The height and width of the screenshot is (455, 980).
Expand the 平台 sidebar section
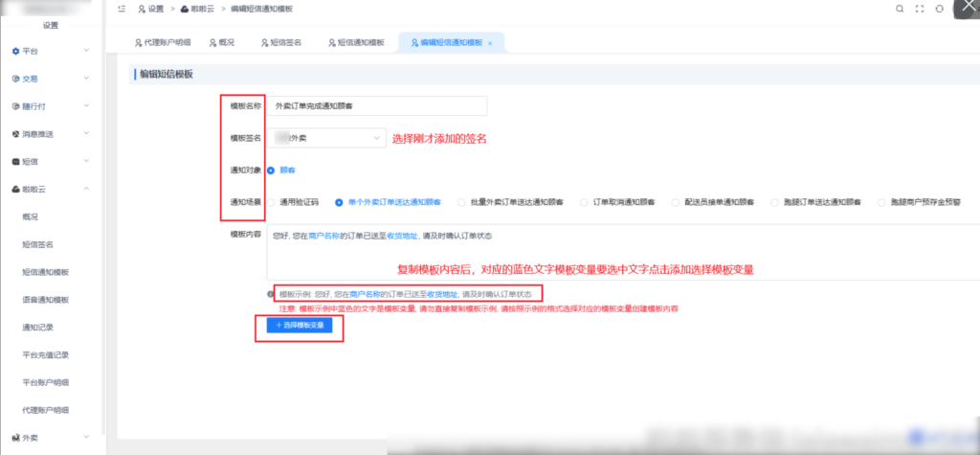click(x=86, y=51)
